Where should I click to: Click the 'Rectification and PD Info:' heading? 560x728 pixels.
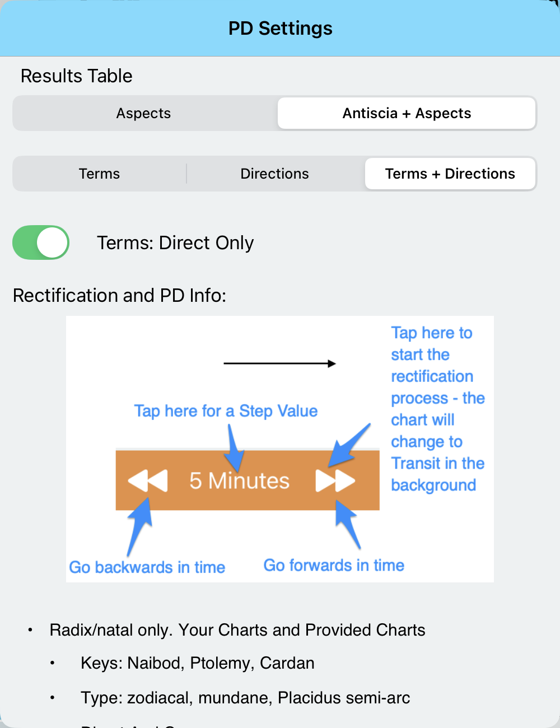[x=119, y=295]
